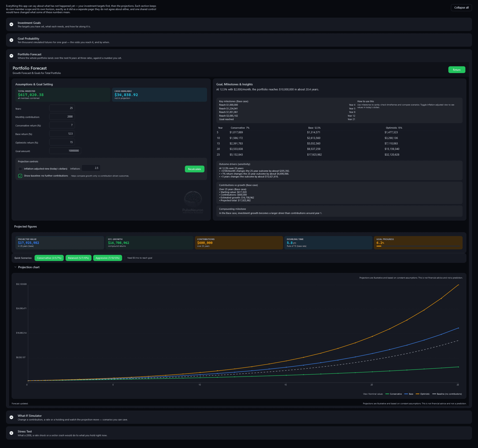Image resolution: width=478 pixels, height=448 pixels.
Task: Click the Est. Growth $16,708,962 card
Action: 149,243
